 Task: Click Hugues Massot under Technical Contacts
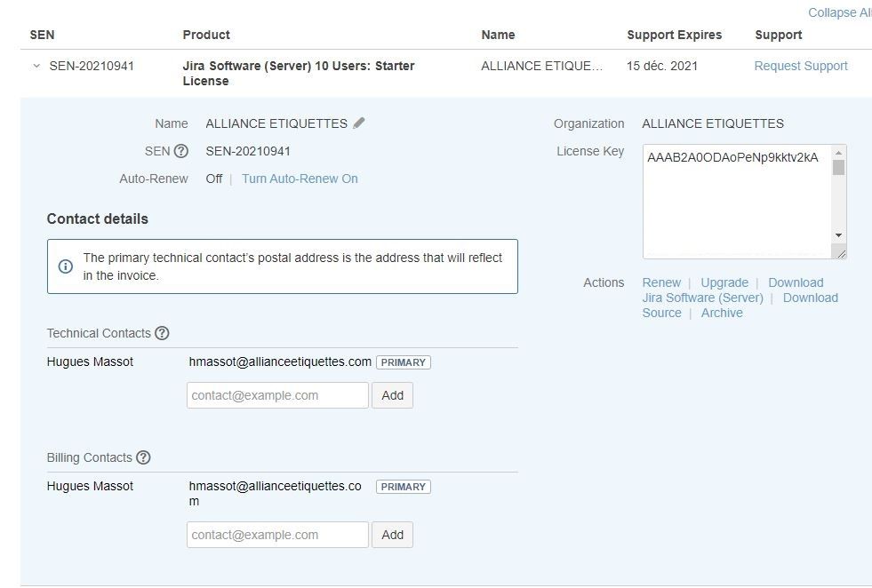pyautogui.click(x=90, y=362)
